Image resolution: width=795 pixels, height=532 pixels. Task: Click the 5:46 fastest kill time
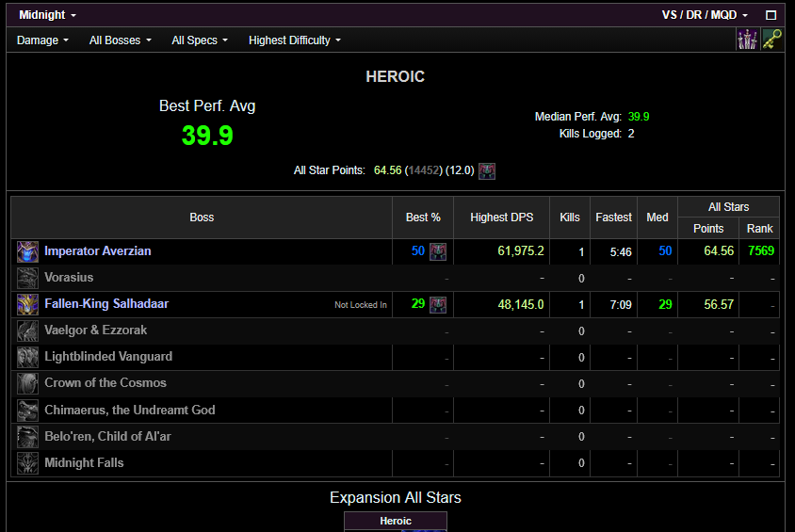click(x=621, y=251)
